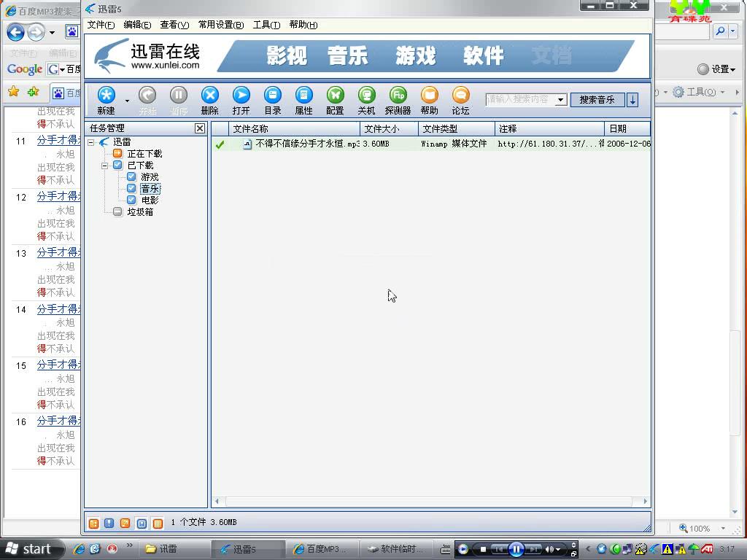Sort by the 文件名称 column header
Image resolution: width=747 pixels, height=560 pixels.
[295, 128]
